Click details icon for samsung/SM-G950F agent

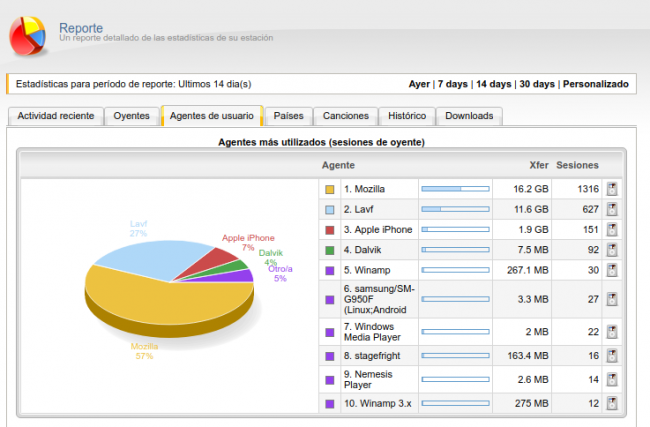coord(612,299)
